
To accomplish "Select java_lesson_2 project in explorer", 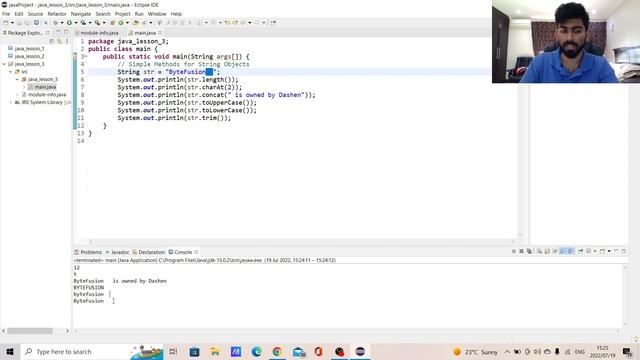I will tap(26, 56).
